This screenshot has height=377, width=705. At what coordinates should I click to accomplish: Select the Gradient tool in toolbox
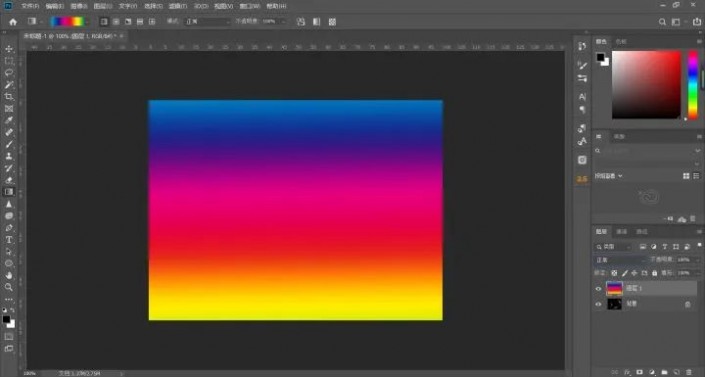tap(9, 192)
